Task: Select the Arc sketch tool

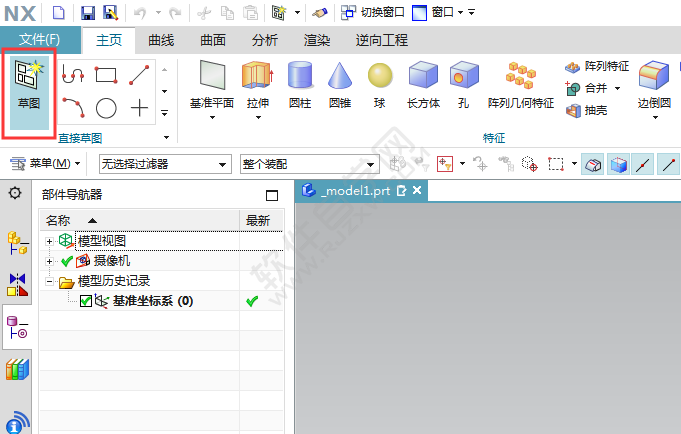Action: 73,108
